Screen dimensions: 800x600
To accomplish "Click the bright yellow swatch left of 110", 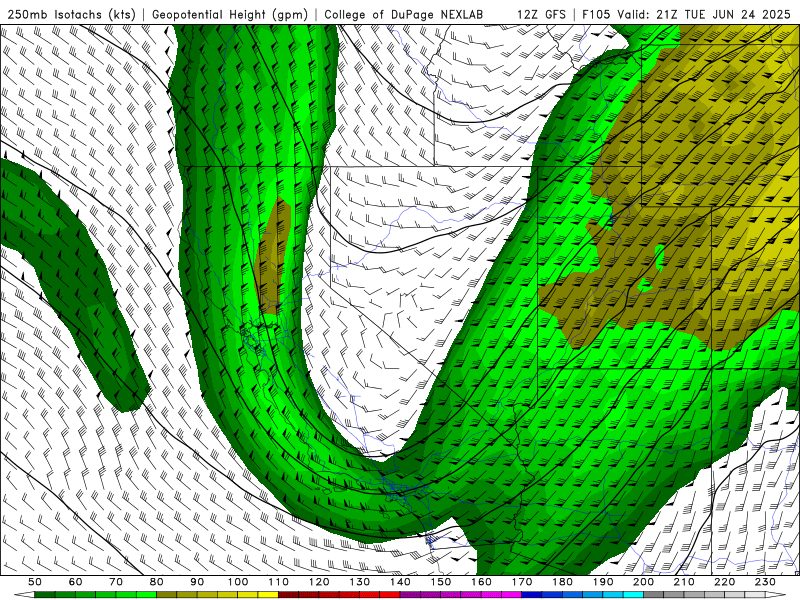I will pyautogui.click(x=268, y=595).
